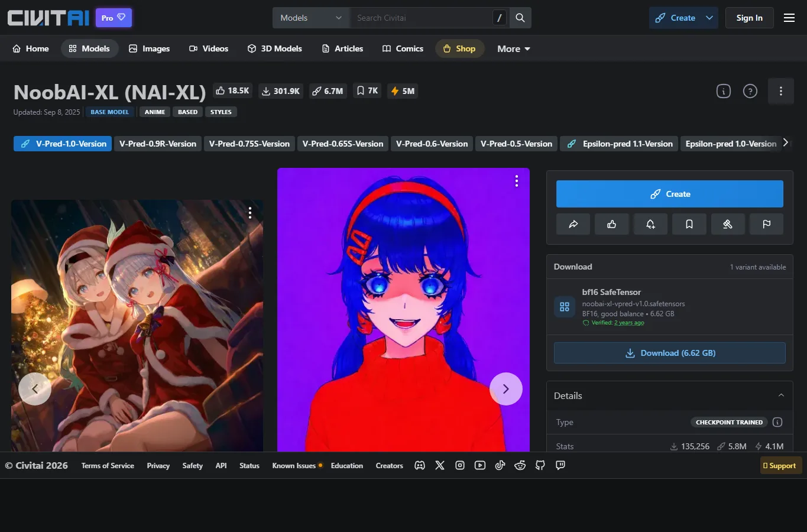Image resolution: width=807 pixels, height=532 pixels.
Task: Click the 6.7M generations stat
Action: (x=328, y=90)
